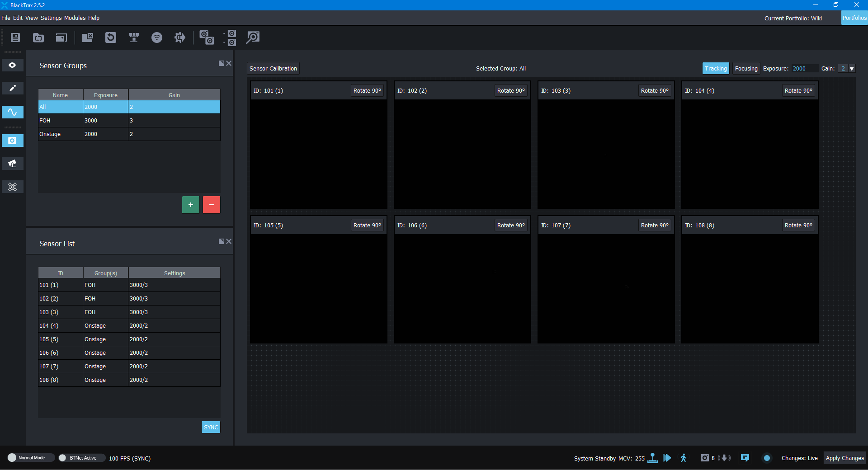Click the save portfolio toolbar icon

[x=15, y=38]
